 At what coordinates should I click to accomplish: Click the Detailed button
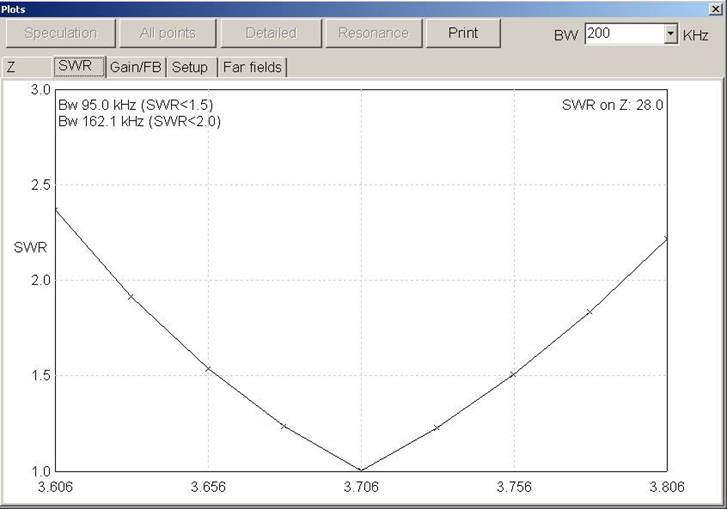pyautogui.click(x=271, y=33)
